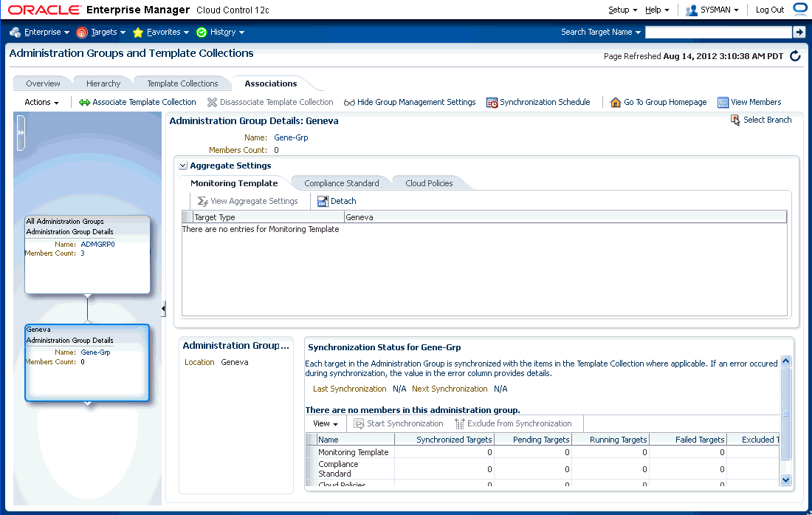Open the Gene-Grp link in group details

pos(291,138)
